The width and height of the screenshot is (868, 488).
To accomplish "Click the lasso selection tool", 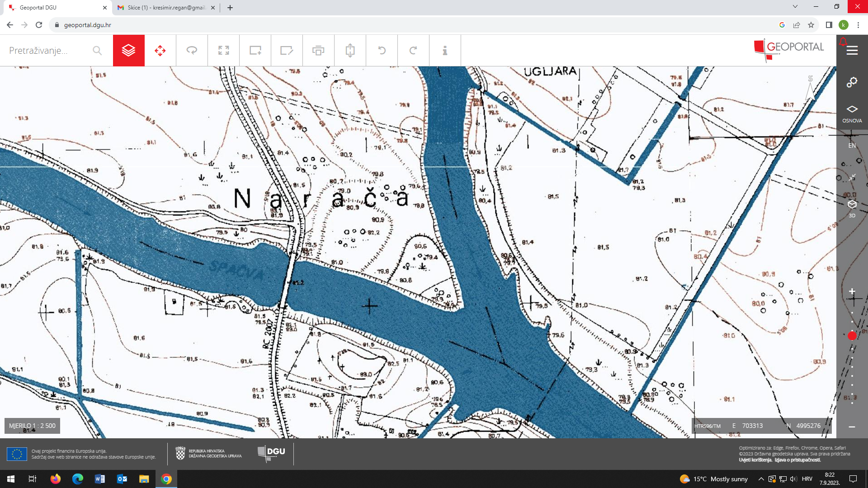I will click(x=192, y=51).
